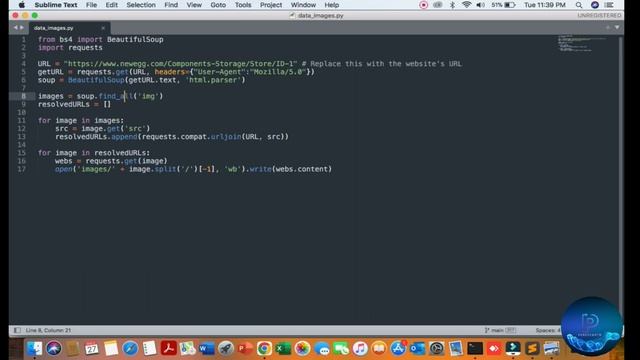Click the Line 8, Column 21 status text
640x360 pixels.
point(48,330)
